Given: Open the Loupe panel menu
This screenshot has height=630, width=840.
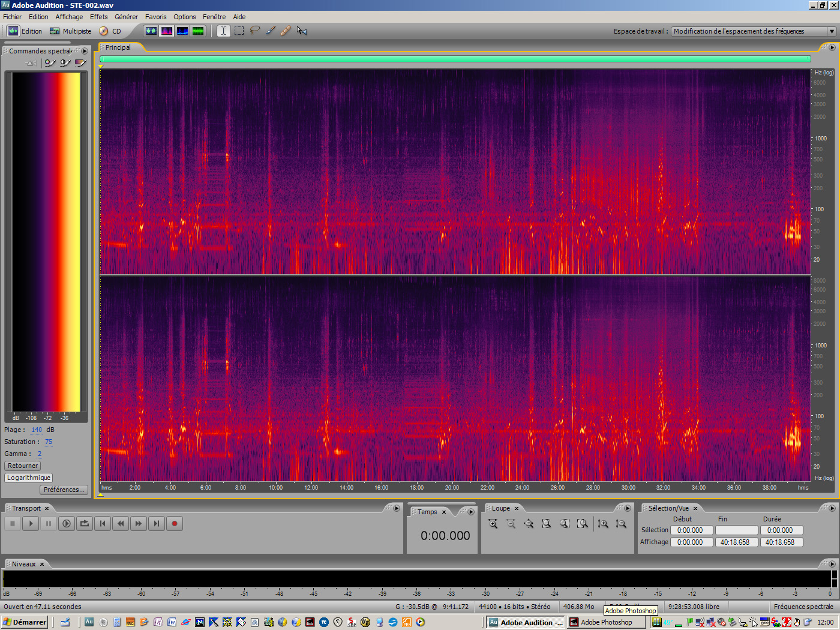Looking at the screenshot, I should [628, 508].
